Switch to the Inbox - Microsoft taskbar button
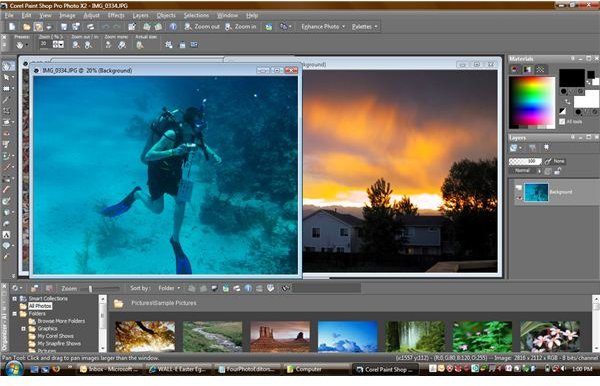Viewport: 600px width, 386px height. pos(109,369)
